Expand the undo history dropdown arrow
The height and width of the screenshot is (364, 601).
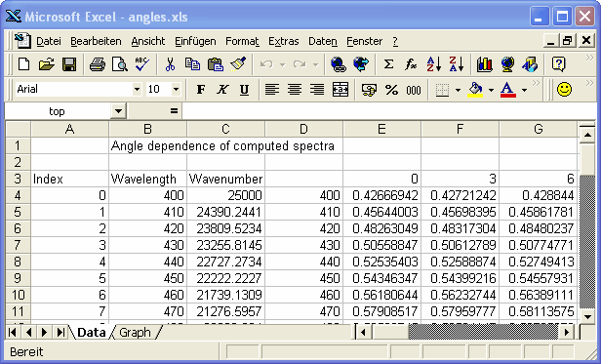coord(283,64)
